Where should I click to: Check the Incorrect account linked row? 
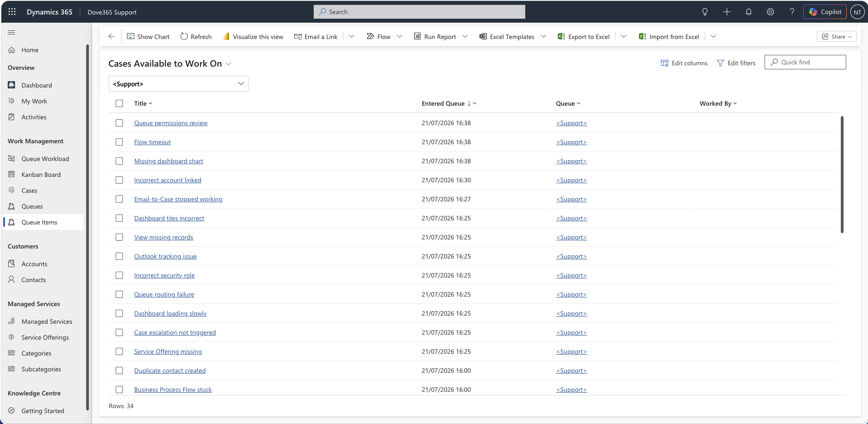[119, 180]
